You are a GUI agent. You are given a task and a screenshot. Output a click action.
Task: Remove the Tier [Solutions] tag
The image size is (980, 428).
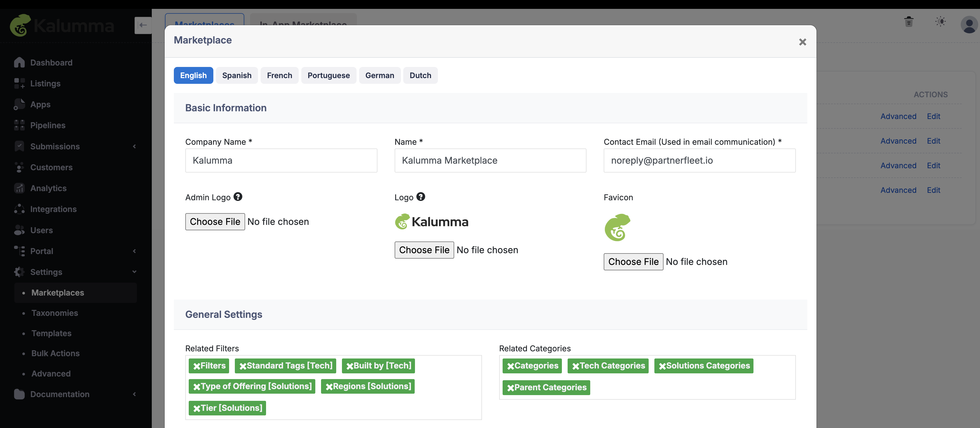coord(197,408)
